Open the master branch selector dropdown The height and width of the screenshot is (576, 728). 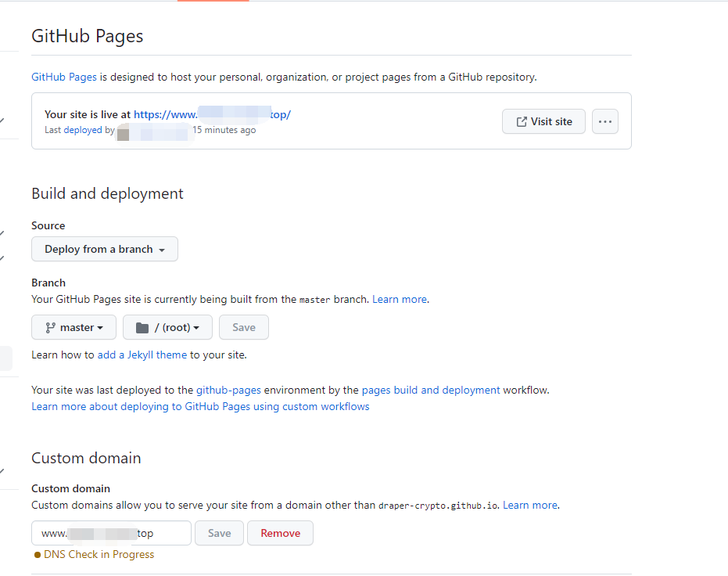[74, 327]
